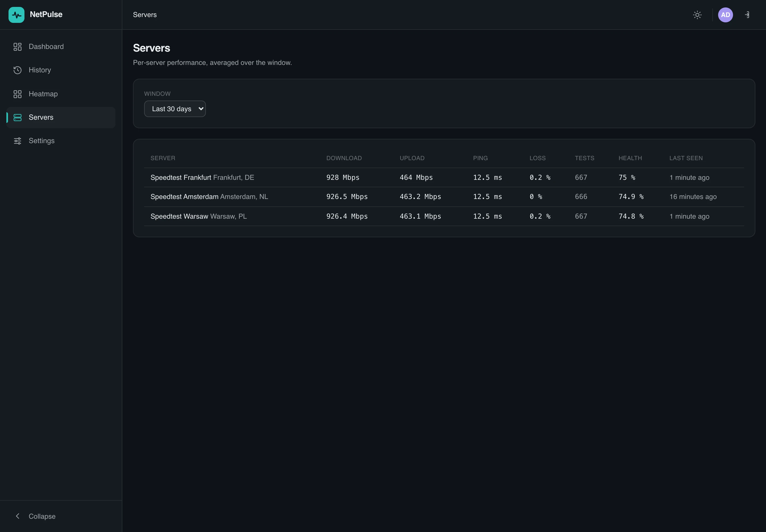The image size is (766, 532).
Task: Click the 75 % health value
Action: click(627, 177)
